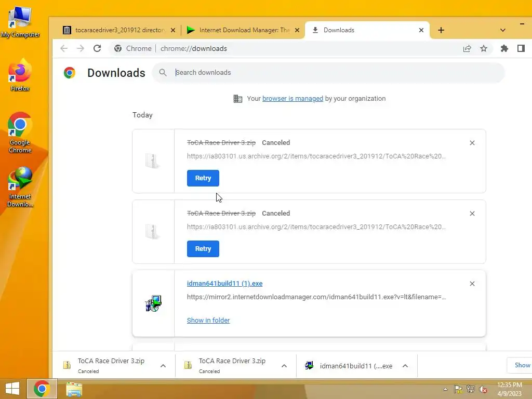Click second ToCA archive.org URL

point(316,227)
